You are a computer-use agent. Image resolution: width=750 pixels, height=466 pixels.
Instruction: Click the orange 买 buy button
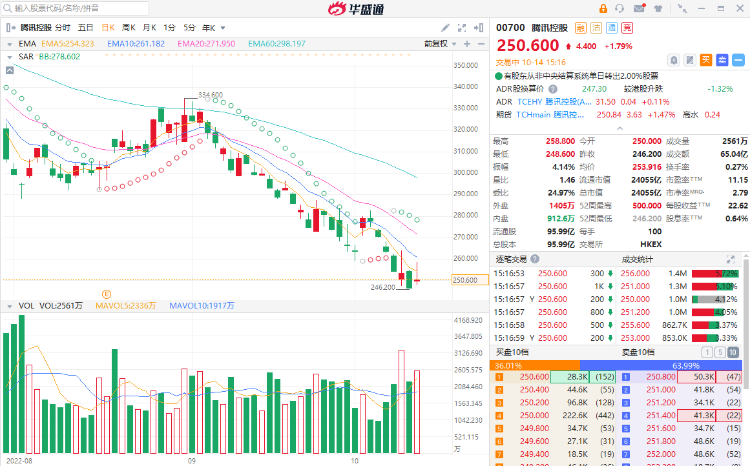coord(706,60)
